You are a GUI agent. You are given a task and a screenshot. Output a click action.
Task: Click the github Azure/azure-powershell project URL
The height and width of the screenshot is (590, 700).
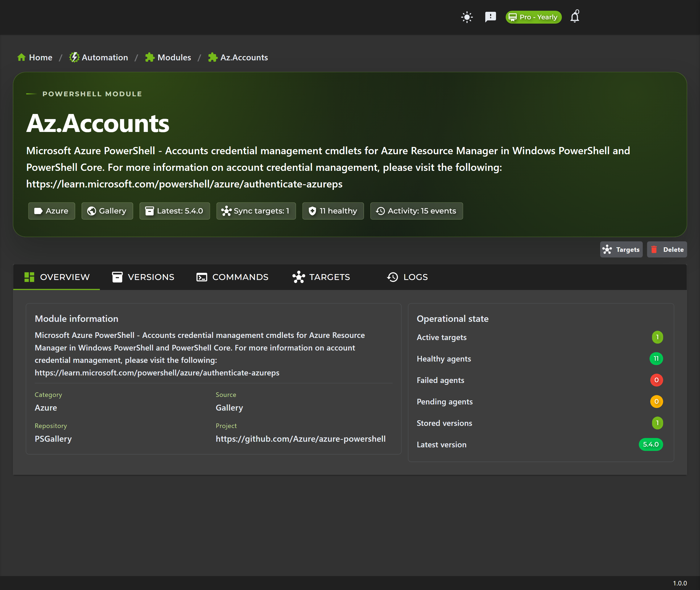[301, 439]
